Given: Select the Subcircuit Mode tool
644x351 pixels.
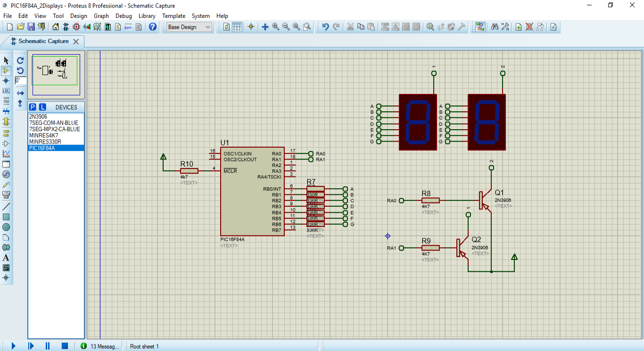Looking at the screenshot, I should coord(6,122).
